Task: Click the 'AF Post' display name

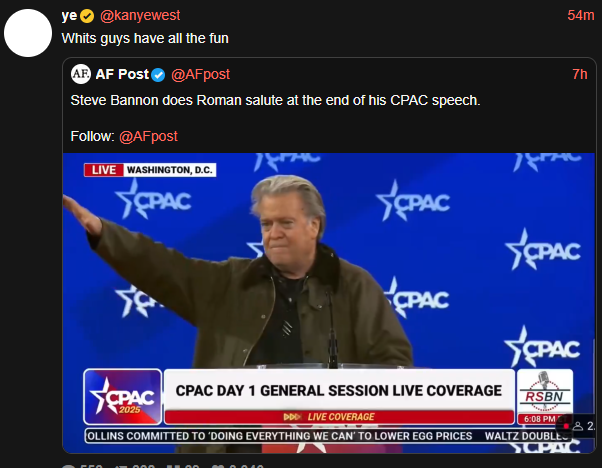Action: point(120,75)
